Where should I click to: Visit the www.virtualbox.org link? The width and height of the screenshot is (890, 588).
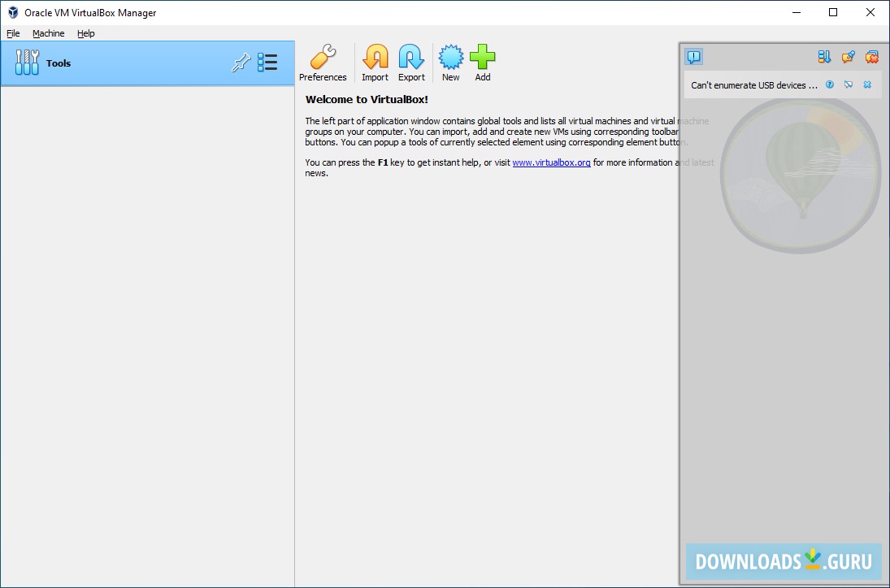tap(551, 162)
